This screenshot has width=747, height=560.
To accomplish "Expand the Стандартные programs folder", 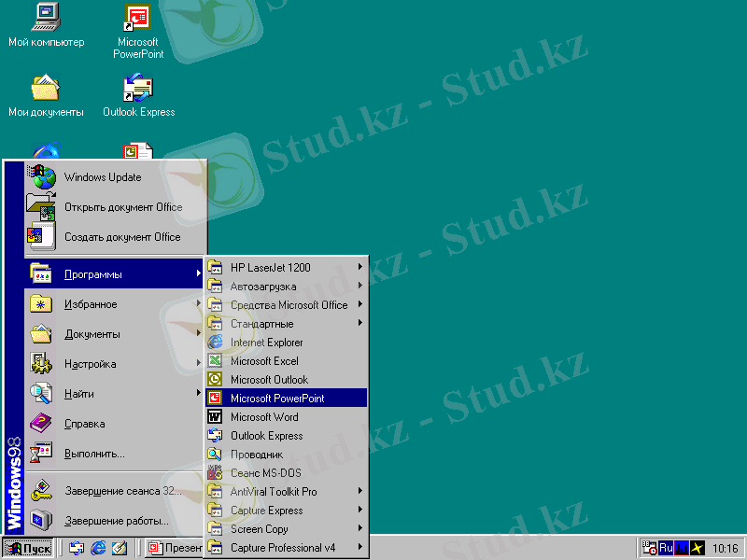I will [261, 324].
